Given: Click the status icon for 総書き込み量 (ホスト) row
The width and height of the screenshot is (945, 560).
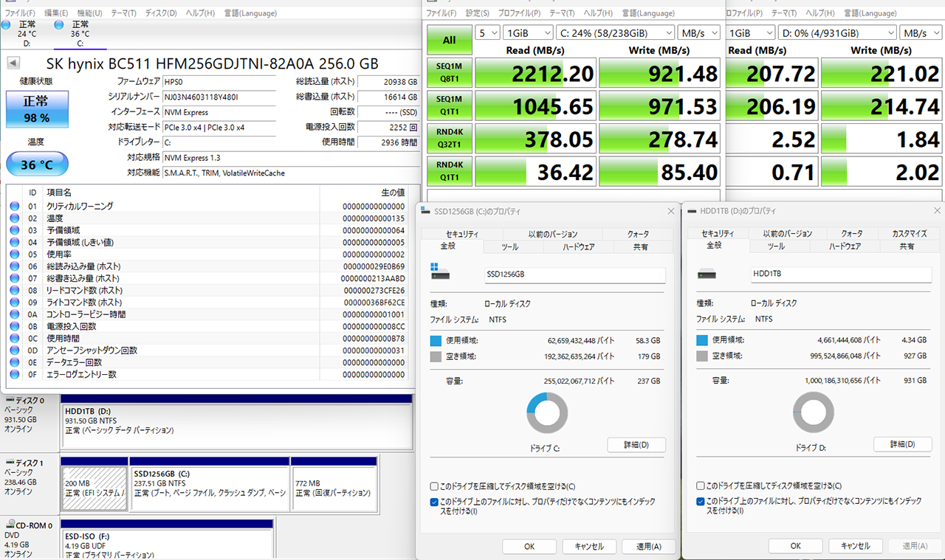Looking at the screenshot, I should click(x=14, y=279).
